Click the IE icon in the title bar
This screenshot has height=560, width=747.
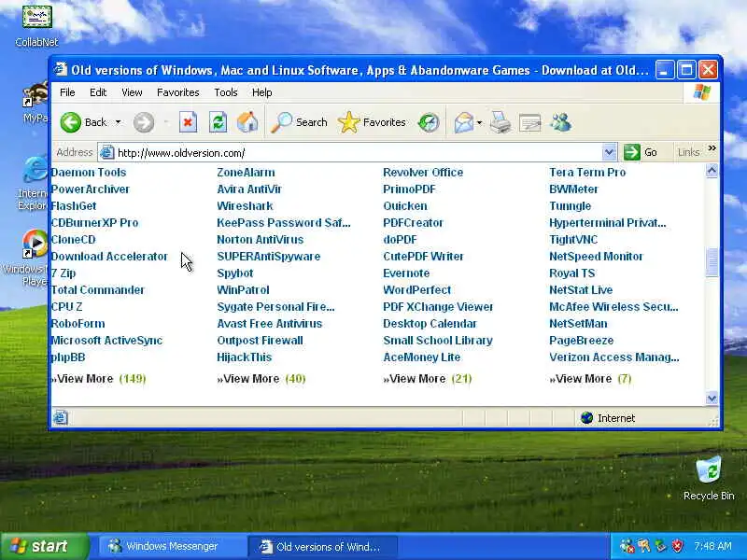[x=61, y=69]
